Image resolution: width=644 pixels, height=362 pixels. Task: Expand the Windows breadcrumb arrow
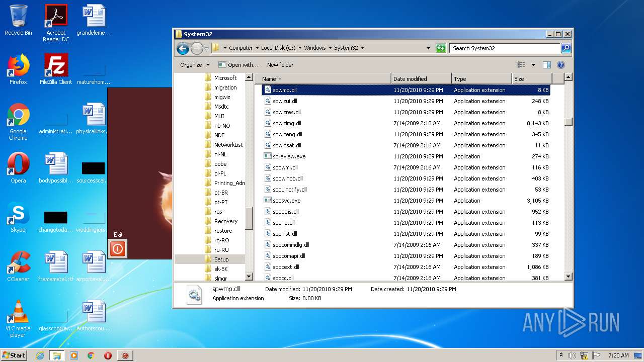click(x=330, y=48)
